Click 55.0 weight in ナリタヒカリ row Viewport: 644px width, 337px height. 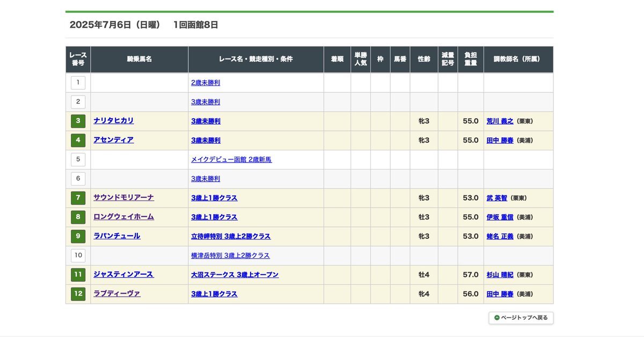(x=471, y=121)
